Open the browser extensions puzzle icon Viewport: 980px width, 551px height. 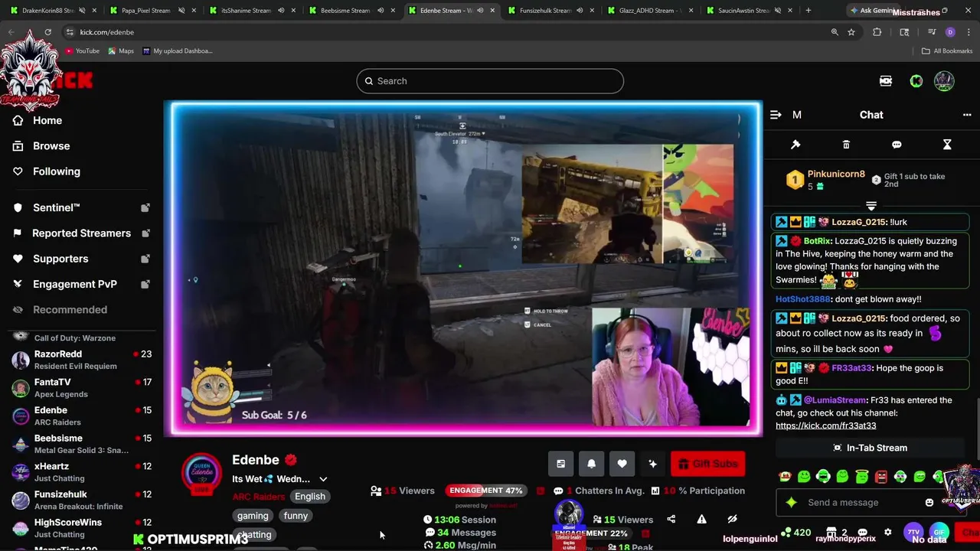pos(877,32)
